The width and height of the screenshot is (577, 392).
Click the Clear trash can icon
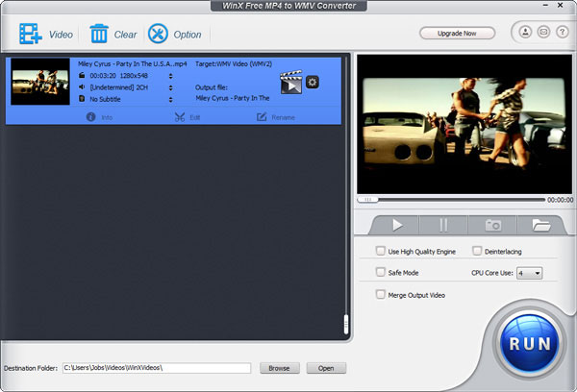(x=99, y=34)
